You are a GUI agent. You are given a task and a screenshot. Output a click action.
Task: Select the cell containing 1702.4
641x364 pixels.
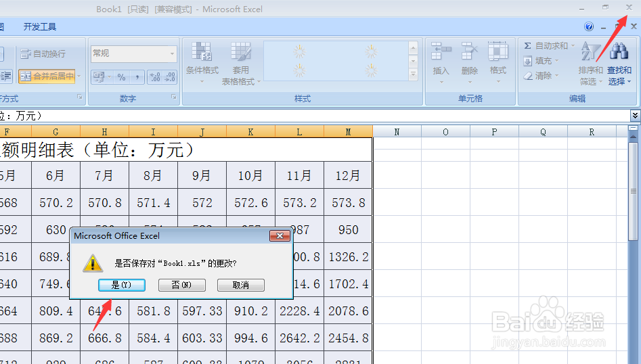coord(348,283)
